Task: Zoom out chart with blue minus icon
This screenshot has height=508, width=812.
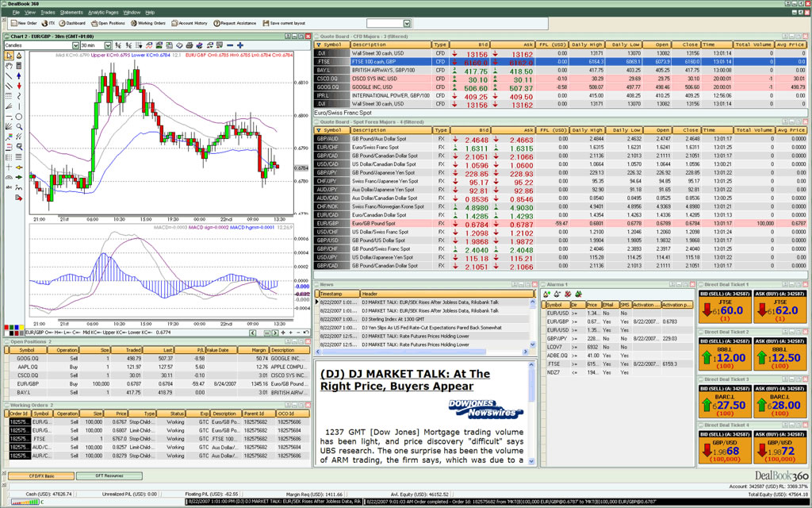Action: pyautogui.click(x=230, y=45)
